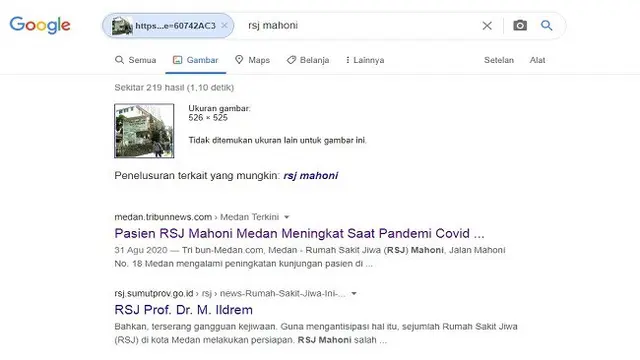
Task: Open the searched image thumbnail
Action: pos(144,131)
